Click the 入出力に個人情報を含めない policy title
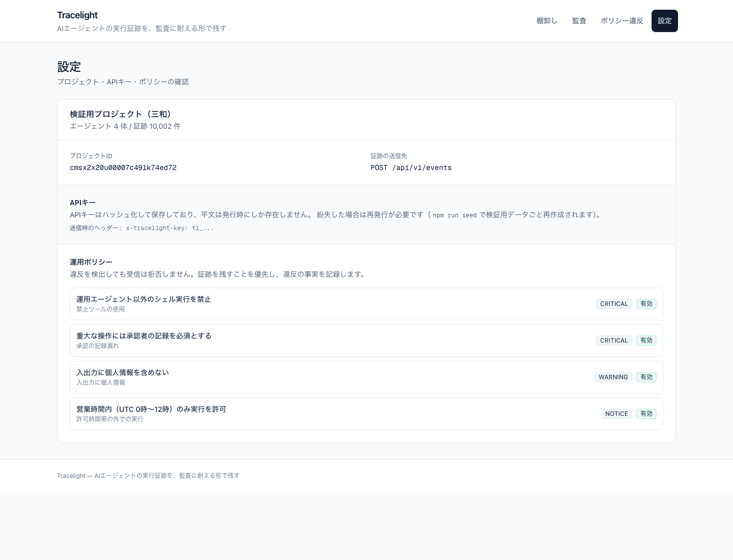The image size is (733, 560). pos(123,373)
